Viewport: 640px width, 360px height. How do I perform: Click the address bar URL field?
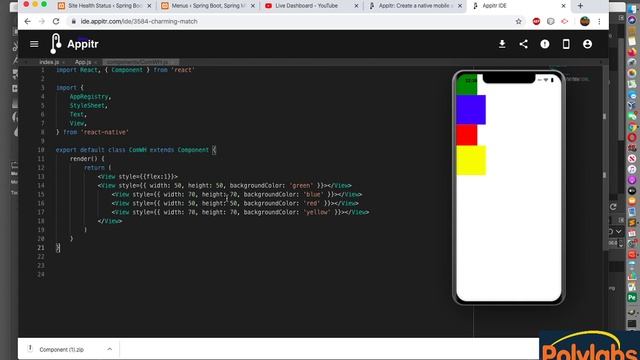294,21
